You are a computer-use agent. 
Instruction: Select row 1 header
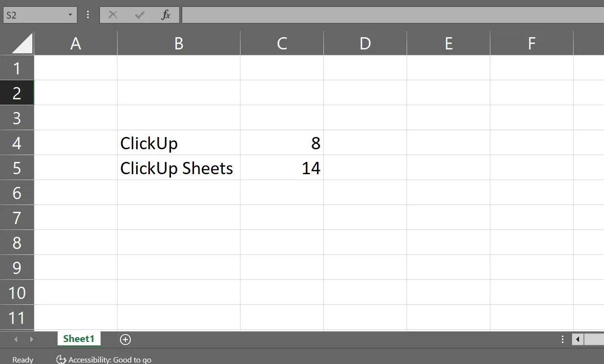tap(17, 68)
